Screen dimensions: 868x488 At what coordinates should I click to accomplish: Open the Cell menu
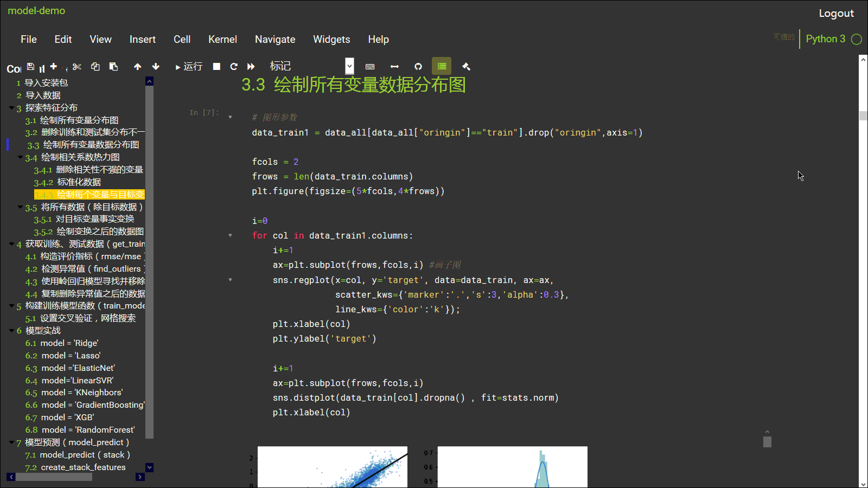(x=182, y=39)
